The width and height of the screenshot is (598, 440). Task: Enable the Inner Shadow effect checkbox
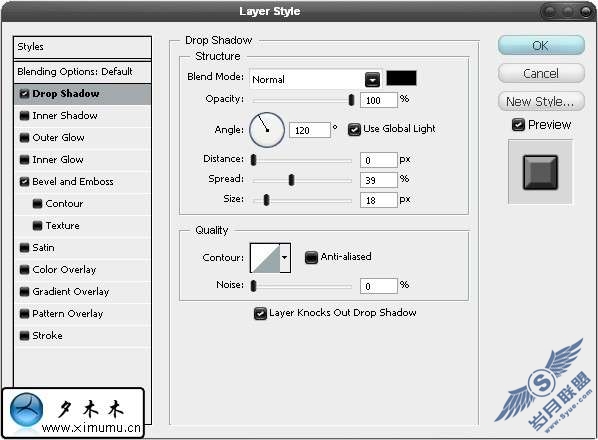tap(24, 116)
